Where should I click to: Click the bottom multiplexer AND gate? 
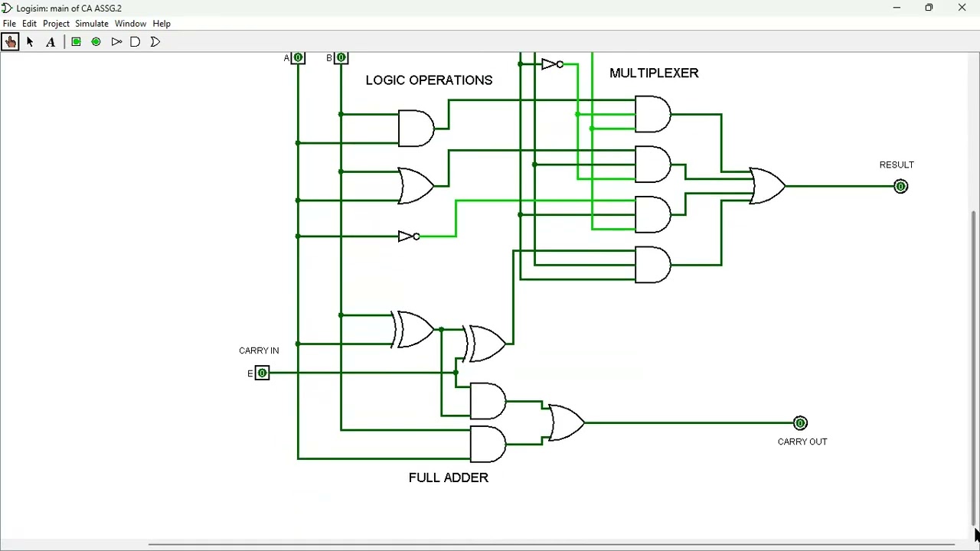point(653,265)
